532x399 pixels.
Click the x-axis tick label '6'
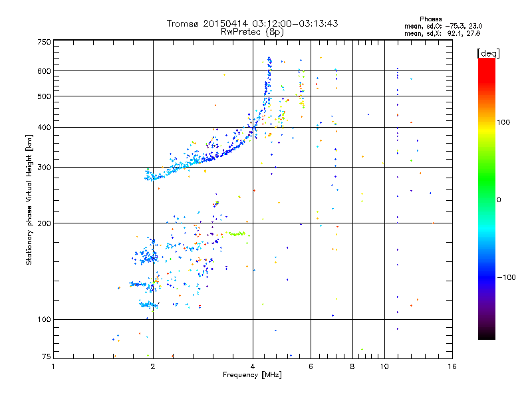click(x=311, y=366)
